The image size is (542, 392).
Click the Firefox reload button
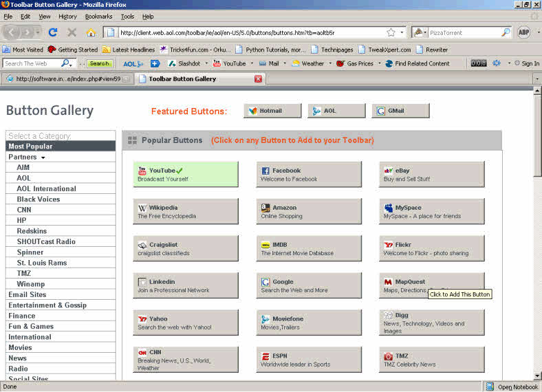tap(53, 32)
